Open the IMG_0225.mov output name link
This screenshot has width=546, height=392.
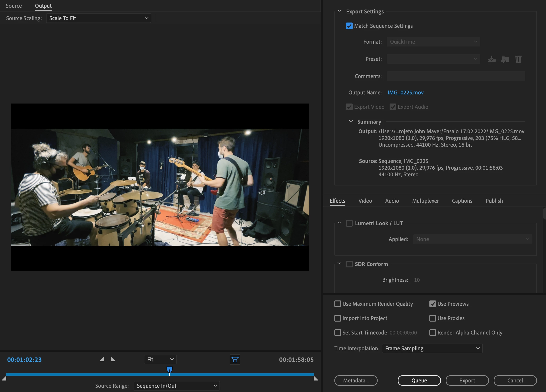[405, 92]
